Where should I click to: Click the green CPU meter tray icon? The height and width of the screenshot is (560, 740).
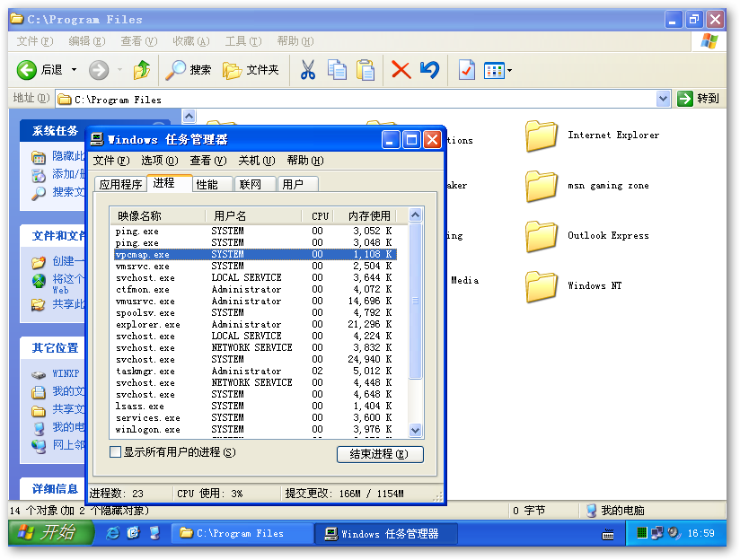641,533
